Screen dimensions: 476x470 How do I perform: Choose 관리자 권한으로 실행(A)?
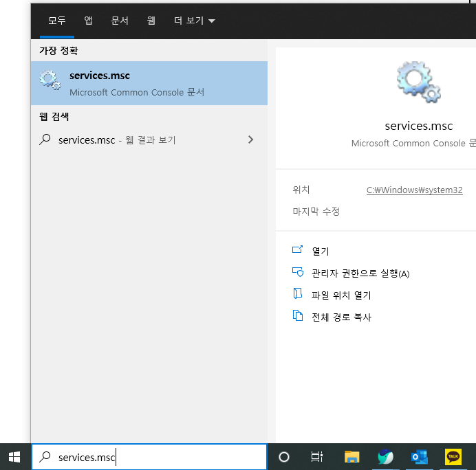pos(360,273)
